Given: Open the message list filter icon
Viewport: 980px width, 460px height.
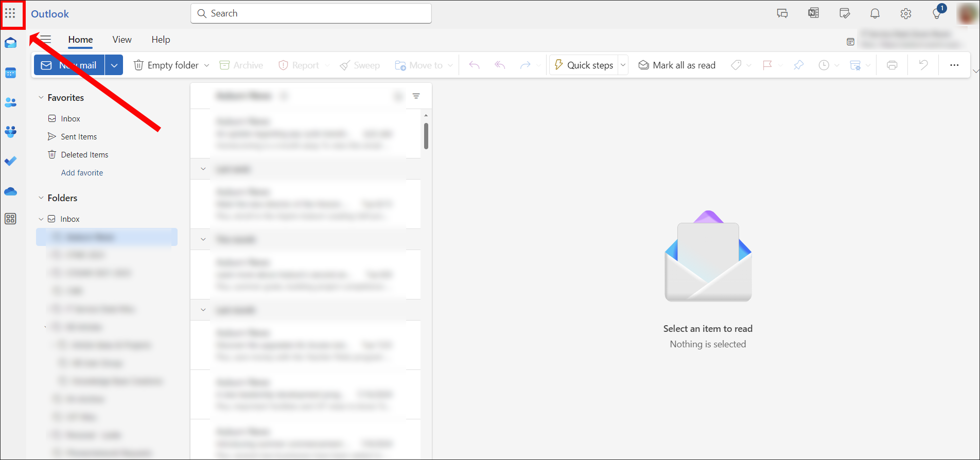Looking at the screenshot, I should 416,96.
